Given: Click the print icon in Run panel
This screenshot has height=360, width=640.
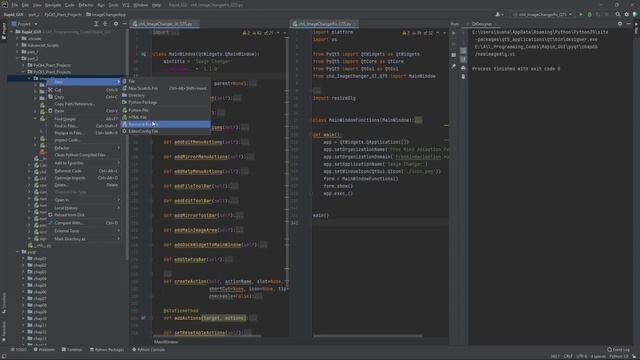Looking at the screenshot, I should click(x=463, y=68).
